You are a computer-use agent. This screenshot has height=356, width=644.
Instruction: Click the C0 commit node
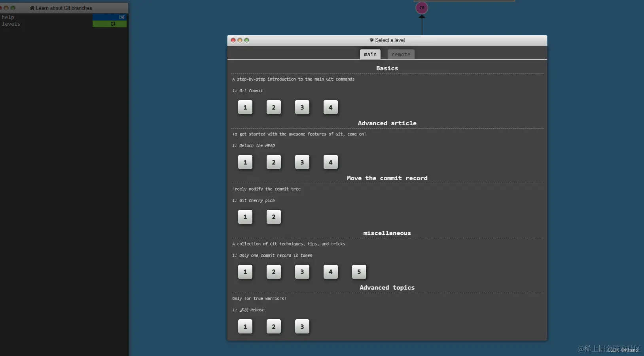point(422,8)
